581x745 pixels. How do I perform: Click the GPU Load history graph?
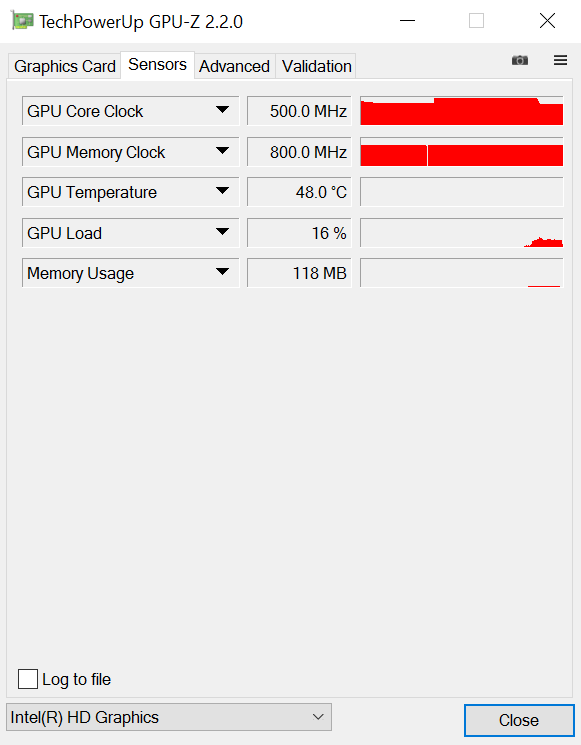pyautogui.click(x=462, y=233)
